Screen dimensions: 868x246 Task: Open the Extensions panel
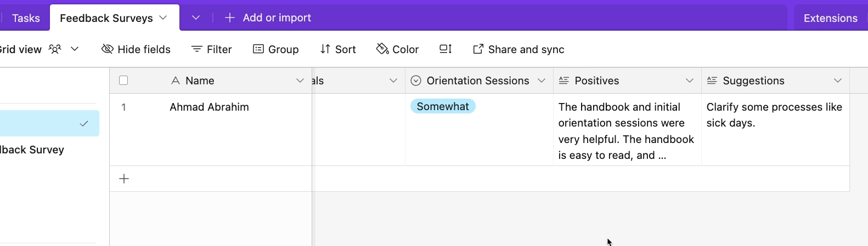click(830, 18)
